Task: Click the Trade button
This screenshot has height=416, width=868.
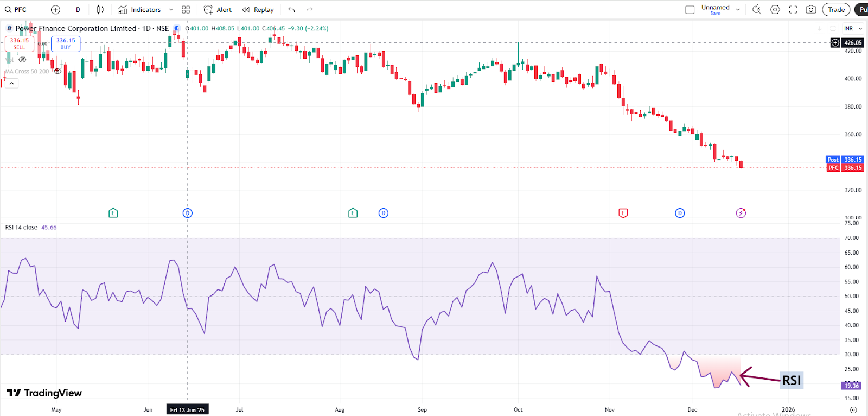Action: [x=836, y=10]
